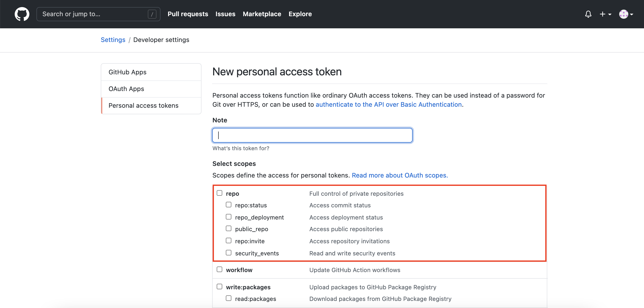Open Pull requests in top navigation
The width and height of the screenshot is (644, 308).
point(188,14)
